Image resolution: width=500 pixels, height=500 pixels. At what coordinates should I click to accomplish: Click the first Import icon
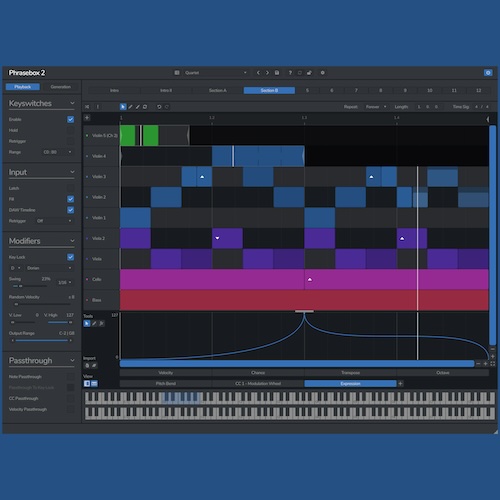(87, 365)
